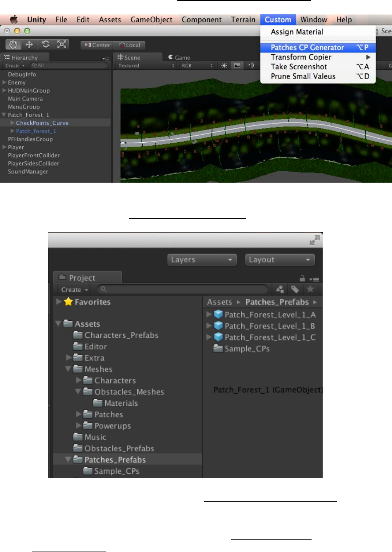This screenshot has height=552, width=392.
Task: Click the Search by Type filter icon
Action: click(x=280, y=289)
